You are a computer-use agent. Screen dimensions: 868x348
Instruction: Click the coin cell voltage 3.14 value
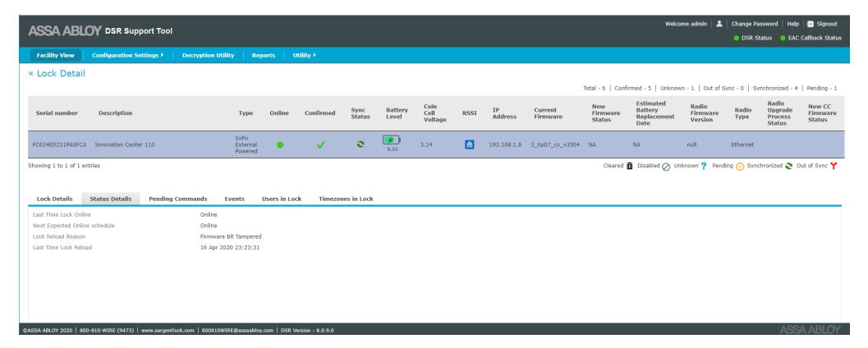pyautogui.click(x=426, y=145)
